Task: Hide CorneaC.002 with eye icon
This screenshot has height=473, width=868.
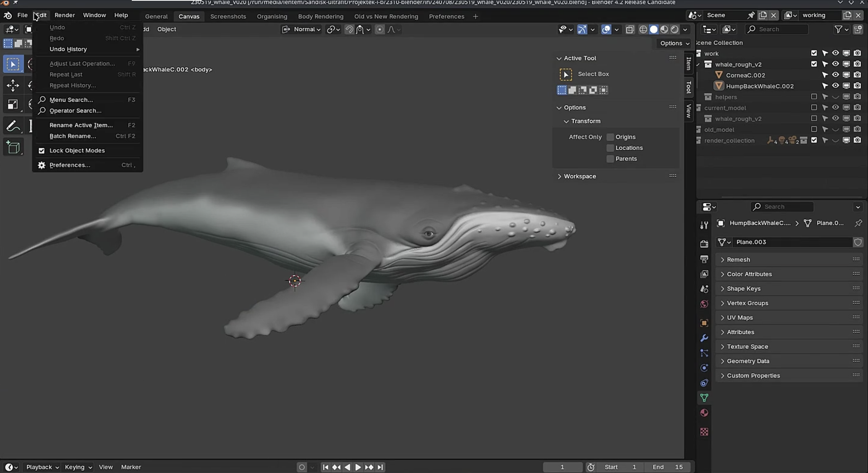Action: (836, 75)
